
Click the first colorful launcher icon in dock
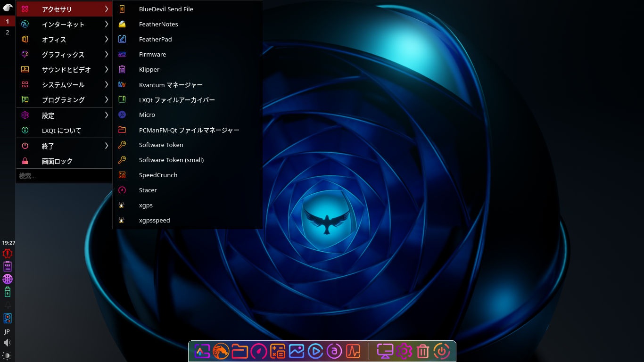point(202,351)
